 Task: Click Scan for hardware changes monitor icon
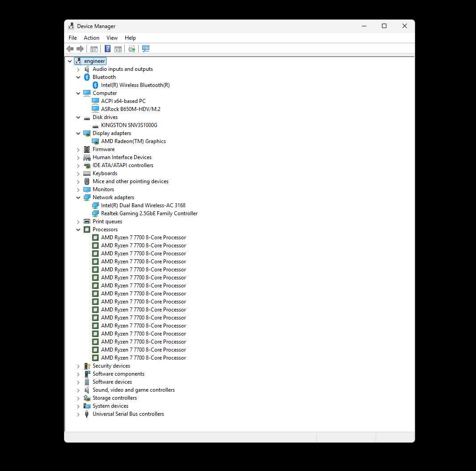pos(146,49)
